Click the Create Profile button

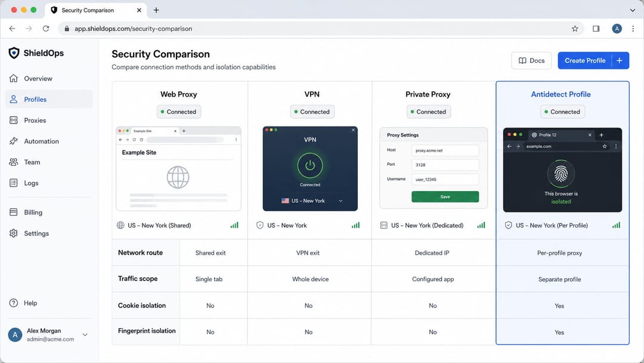(585, 60)
